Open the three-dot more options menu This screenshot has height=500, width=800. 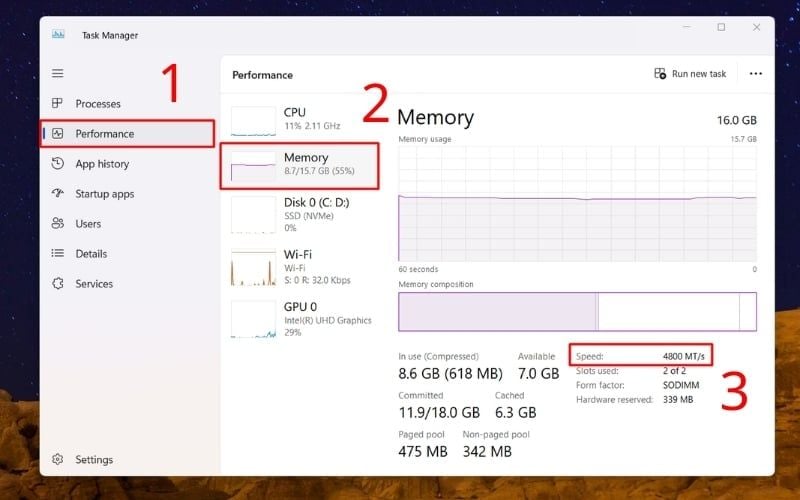pyautogui.click(x=756, y=74)
